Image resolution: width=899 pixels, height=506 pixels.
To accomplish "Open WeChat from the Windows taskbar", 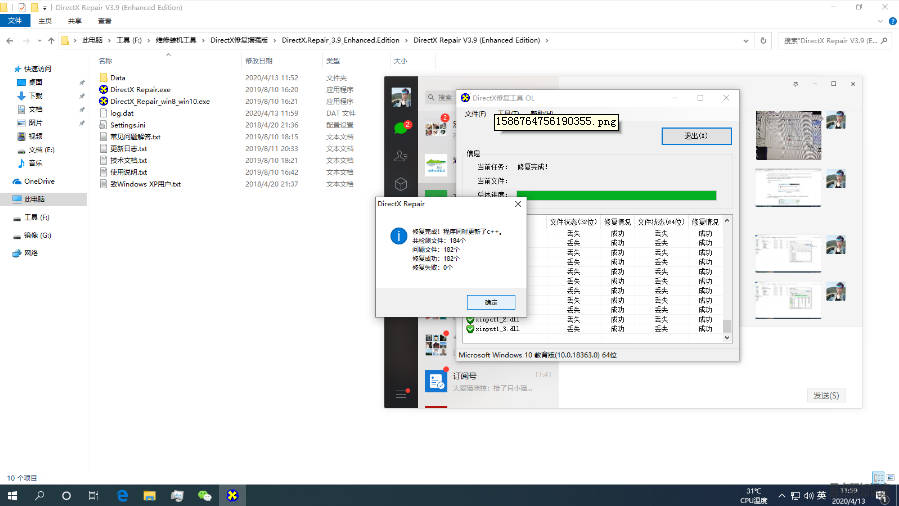I will point(205,495).
